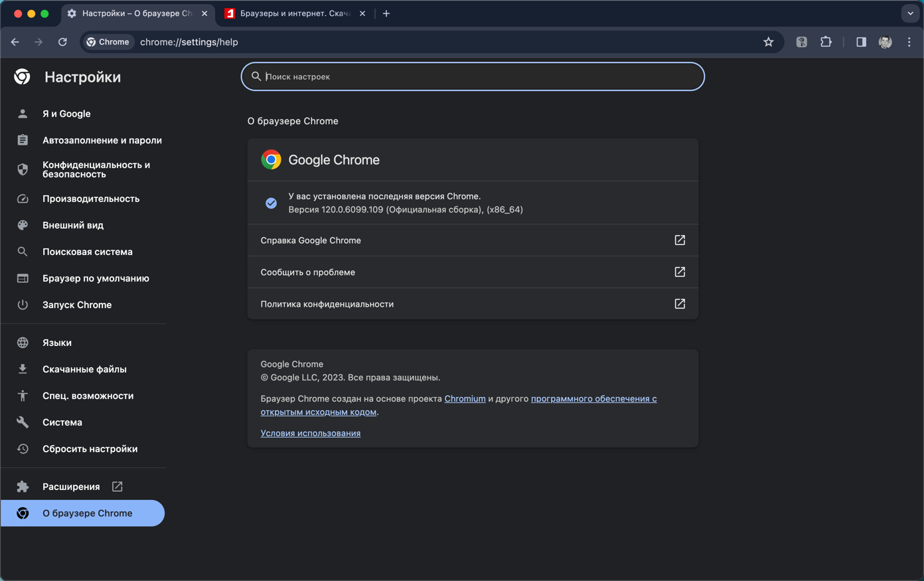Go back with the back arrow
This screenshot has height=581, width=924.
[x=15, y=42]
